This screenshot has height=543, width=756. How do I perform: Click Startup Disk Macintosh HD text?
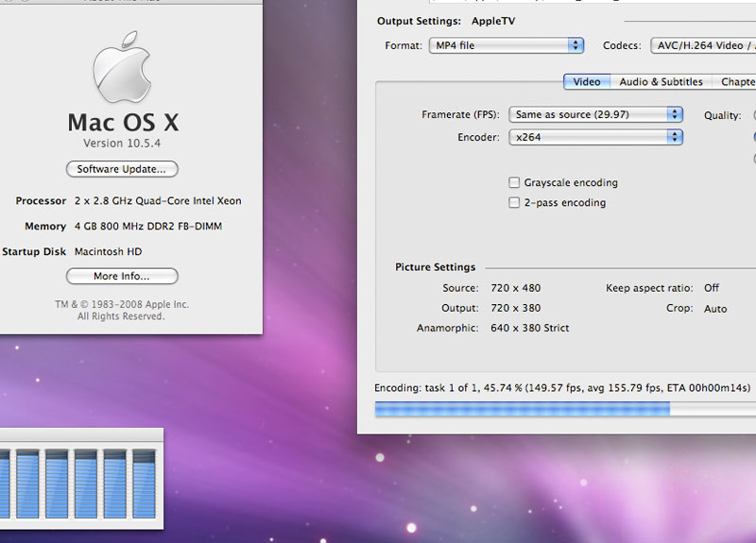pyautogui.click(x=109, y=251)
